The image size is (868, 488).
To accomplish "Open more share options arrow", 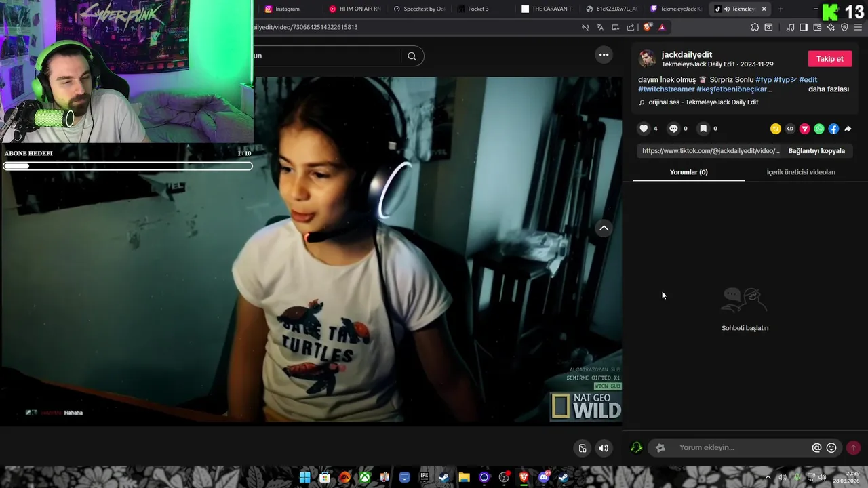I will pyautogui.click(x=848, y=129).
